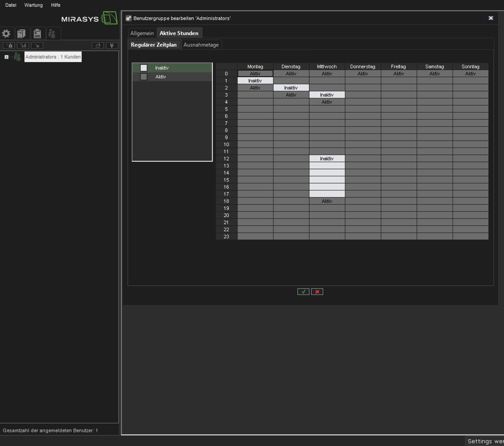
Task: Click the wrench toolbar icon
Action: click(x=112, y=45)
